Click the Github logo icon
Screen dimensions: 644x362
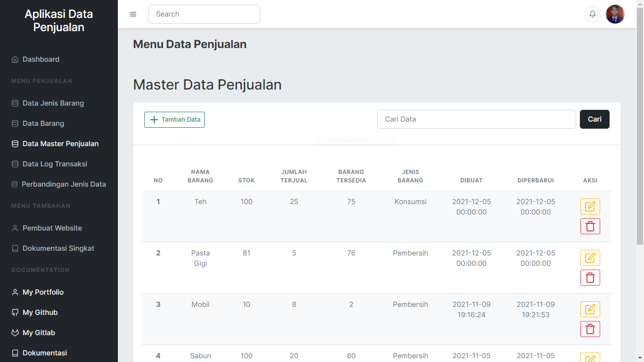[15, 313]
